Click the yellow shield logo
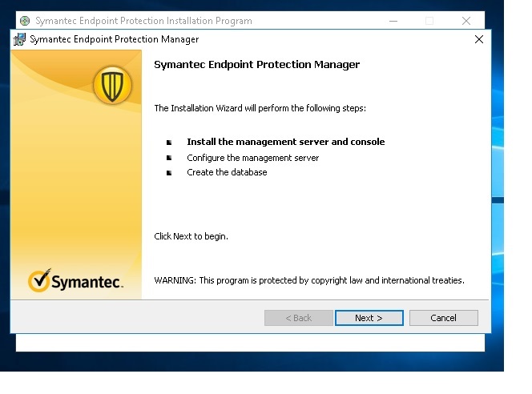The height and width of the screenshot is (394, 532). point(112,85)
